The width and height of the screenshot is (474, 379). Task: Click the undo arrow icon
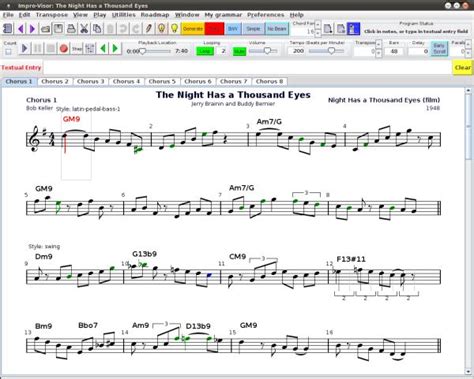tap(123, 29)
